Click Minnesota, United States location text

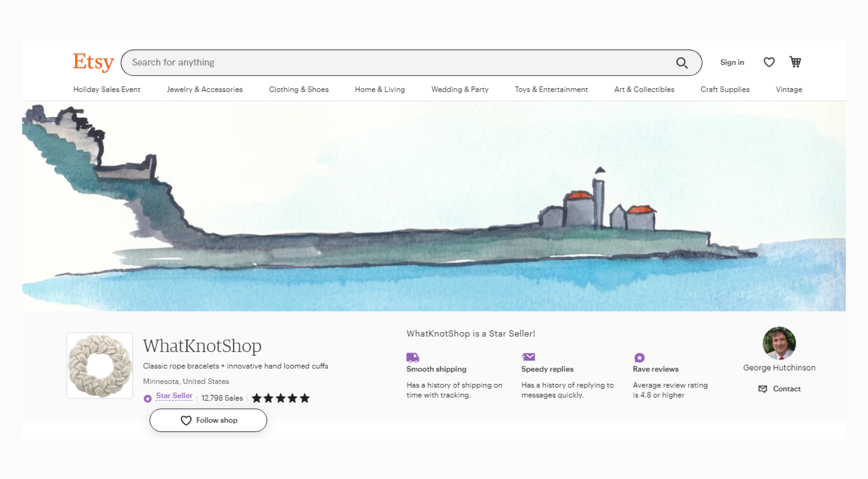186,381
